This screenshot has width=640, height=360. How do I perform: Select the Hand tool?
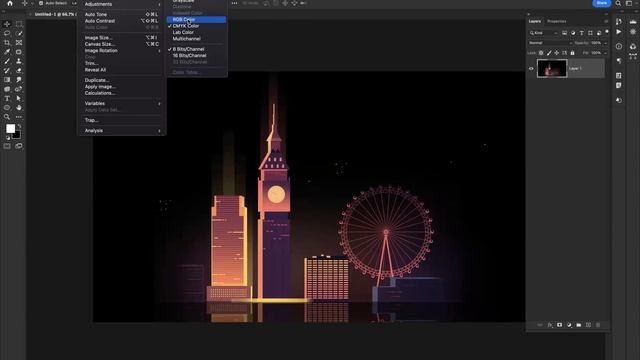(19, 108)
